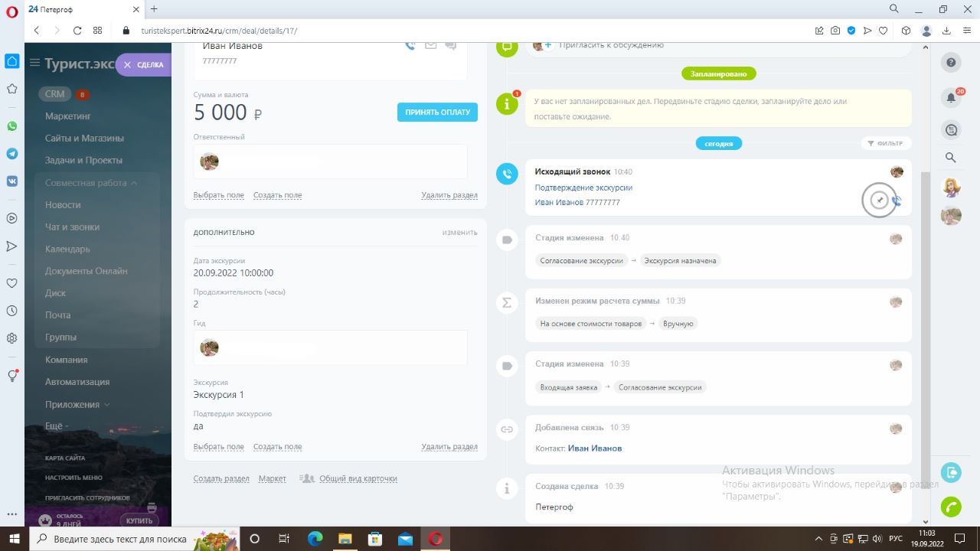Viewport: 980px width, 551px height.
Task: Open Календарь in left menu
Action: 67,249
